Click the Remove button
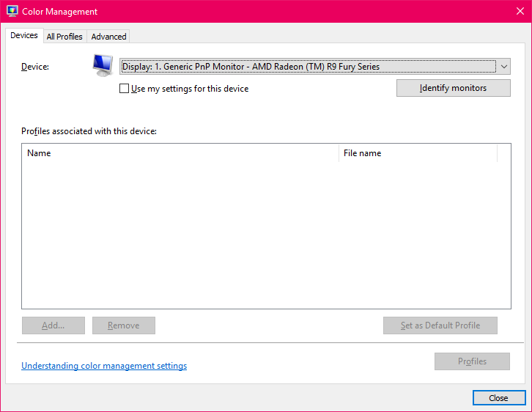 (x=124, y=325)
